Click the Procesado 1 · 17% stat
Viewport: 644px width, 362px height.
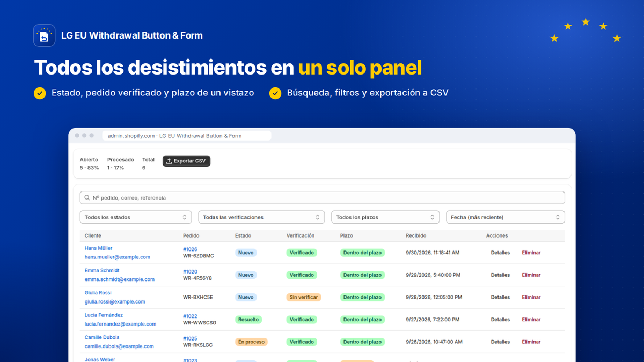point(121,164)
